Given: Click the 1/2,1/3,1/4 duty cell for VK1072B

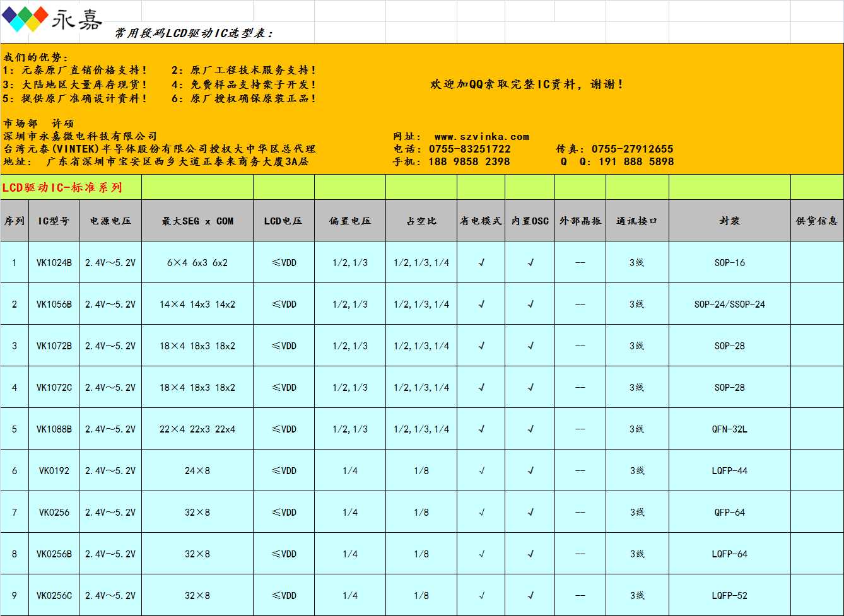Looking at the screenshot, I should (421, 346).
